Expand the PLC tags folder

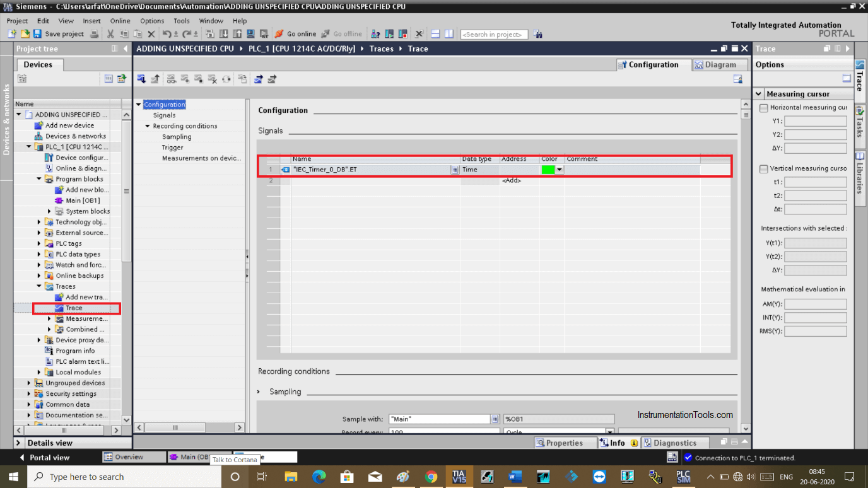pos(39,243)
